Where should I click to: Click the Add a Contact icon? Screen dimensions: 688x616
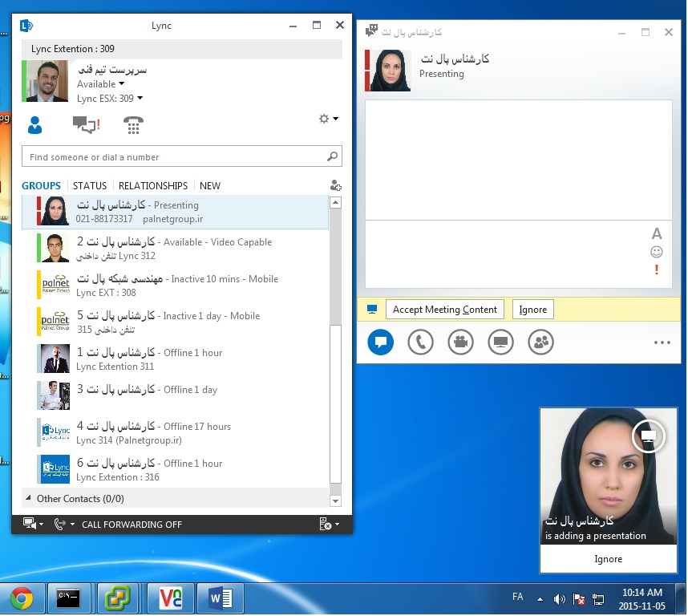coord(336,185)
